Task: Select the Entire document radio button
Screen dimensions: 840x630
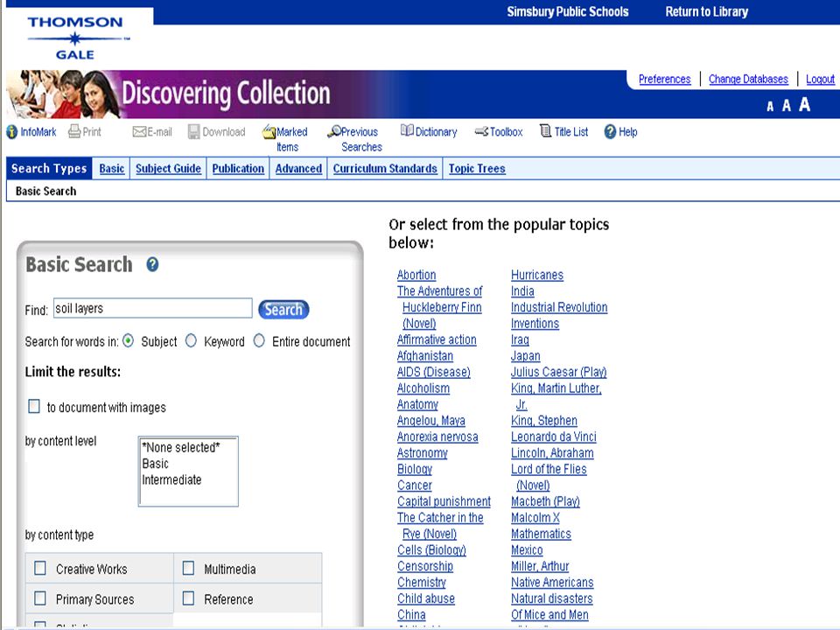Action: [x=259, y=340]
